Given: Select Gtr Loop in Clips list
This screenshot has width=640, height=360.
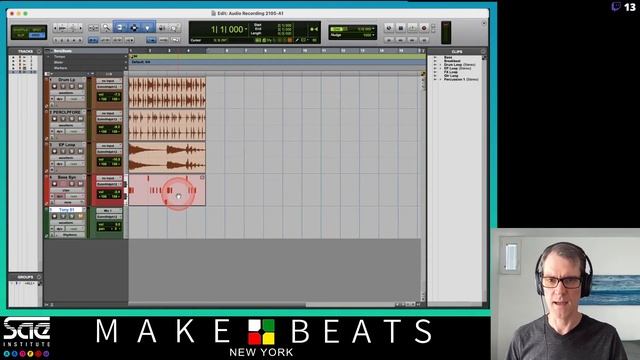Looking at the screenshot, I should [x=451, y=76].
